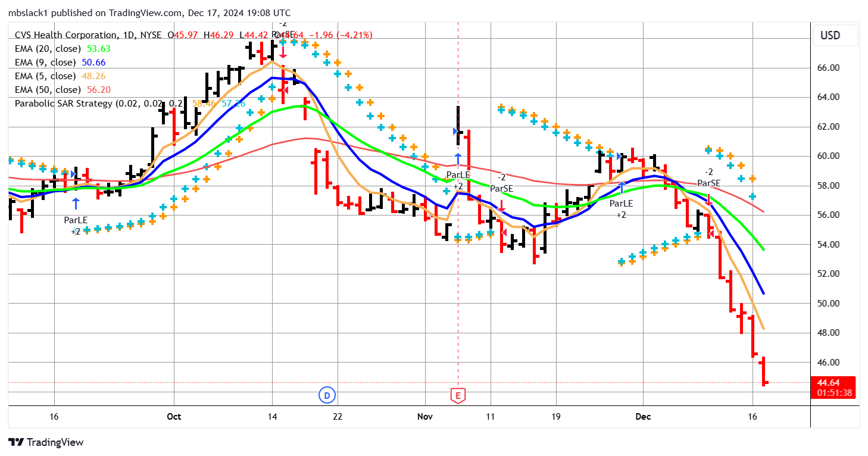This screenshot has width=868, height=456.
Task: Click the 44.64 current price label
Action: tap(832, 383)
